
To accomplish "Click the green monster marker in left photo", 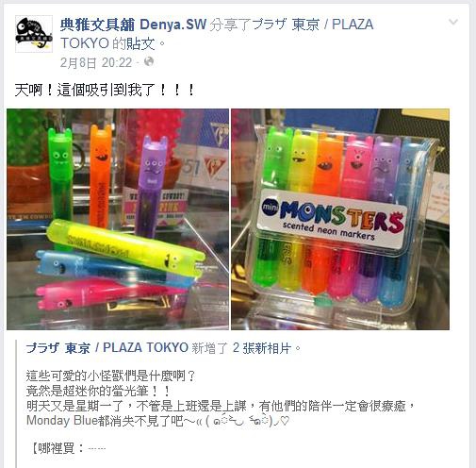I will (x=60, y=175).
